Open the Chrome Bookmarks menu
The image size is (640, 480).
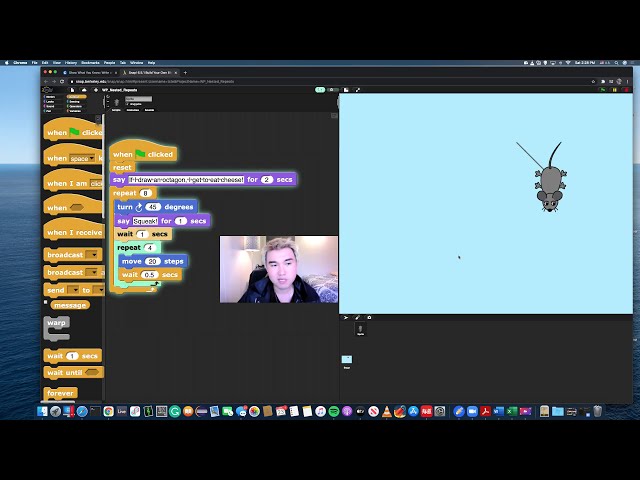click(x=90, y=63)
